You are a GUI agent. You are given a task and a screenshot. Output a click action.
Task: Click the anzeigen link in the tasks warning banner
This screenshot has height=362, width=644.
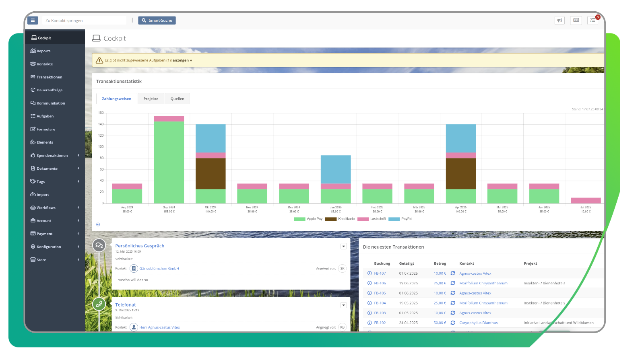pyautogui.click(x=182, y=60)
